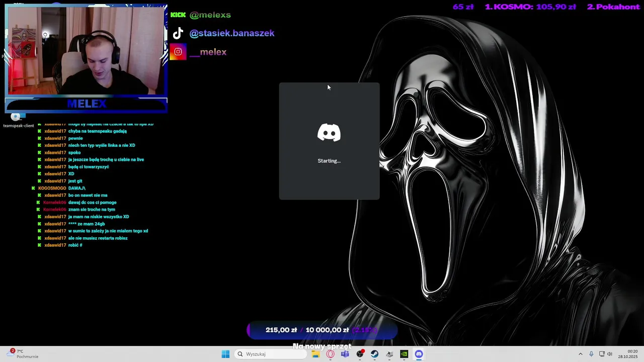Open OBS Studio taskbar icon with red dot
This screenshot has height=362, width=644.
click(x=360, y=354)
